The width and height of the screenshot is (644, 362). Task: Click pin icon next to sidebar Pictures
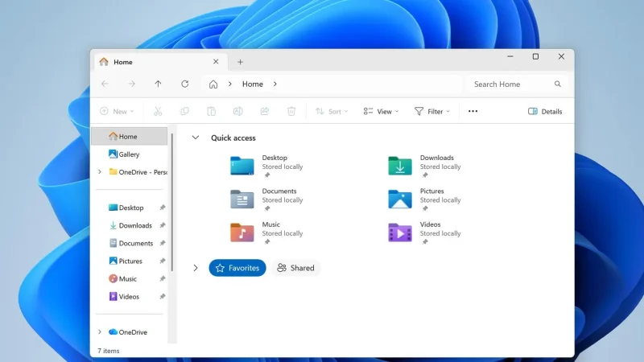[x=163, y=261]
